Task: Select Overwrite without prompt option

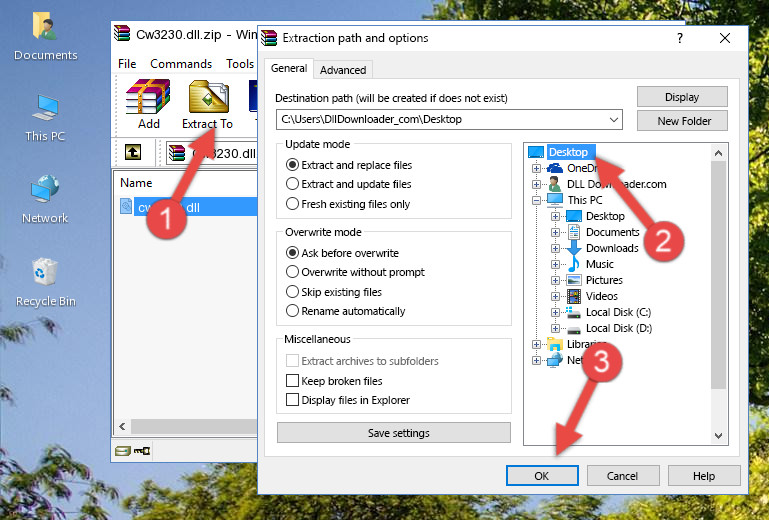Action: (x=355, y=272)
